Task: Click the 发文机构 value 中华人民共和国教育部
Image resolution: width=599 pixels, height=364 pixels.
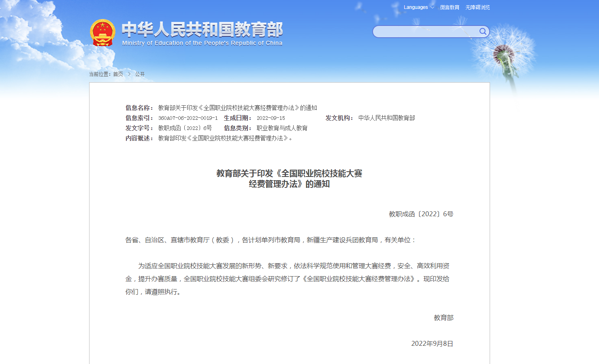Action: pos(387,118)
